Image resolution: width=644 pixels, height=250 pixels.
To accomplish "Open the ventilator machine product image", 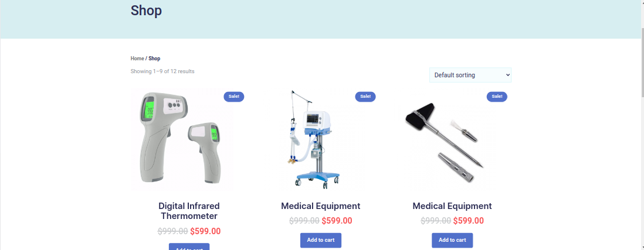I will click(x=313, y=139).
